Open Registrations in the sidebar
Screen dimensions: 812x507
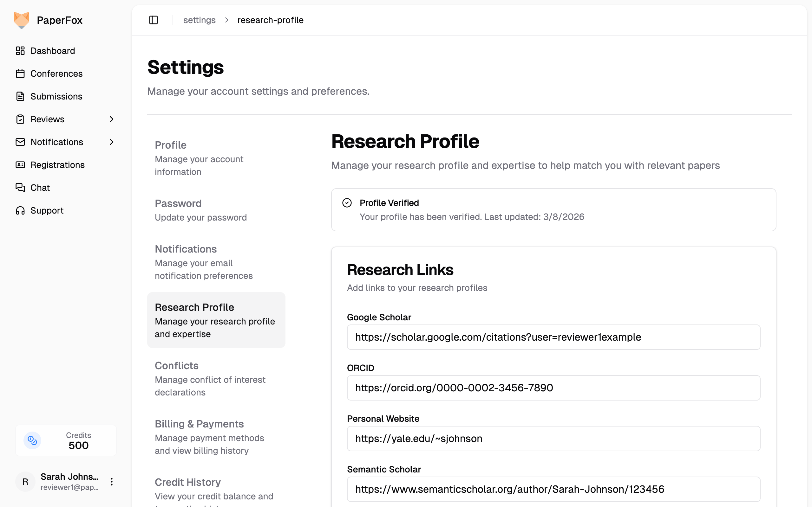pyautogui.click(x=57, y=165)
